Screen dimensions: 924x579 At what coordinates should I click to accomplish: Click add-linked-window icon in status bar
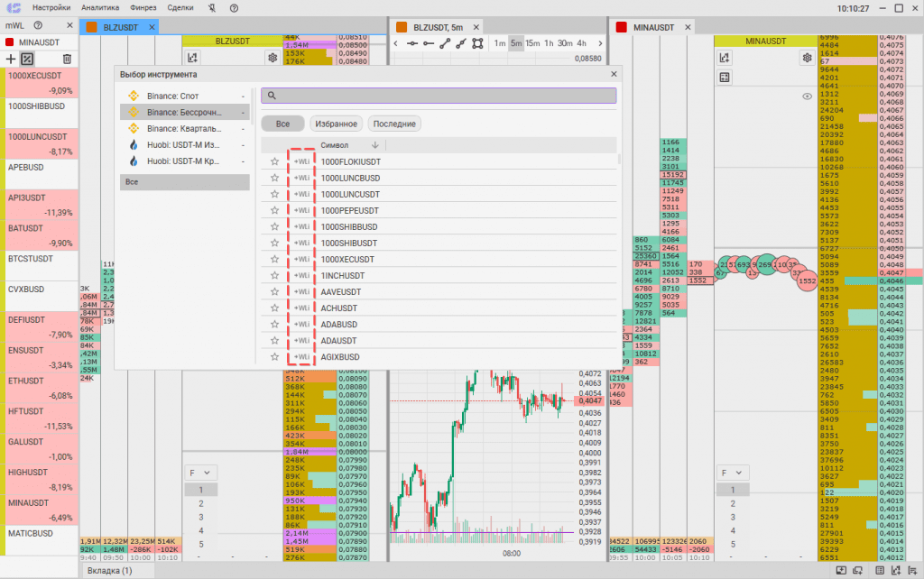(x=857, y=570)
